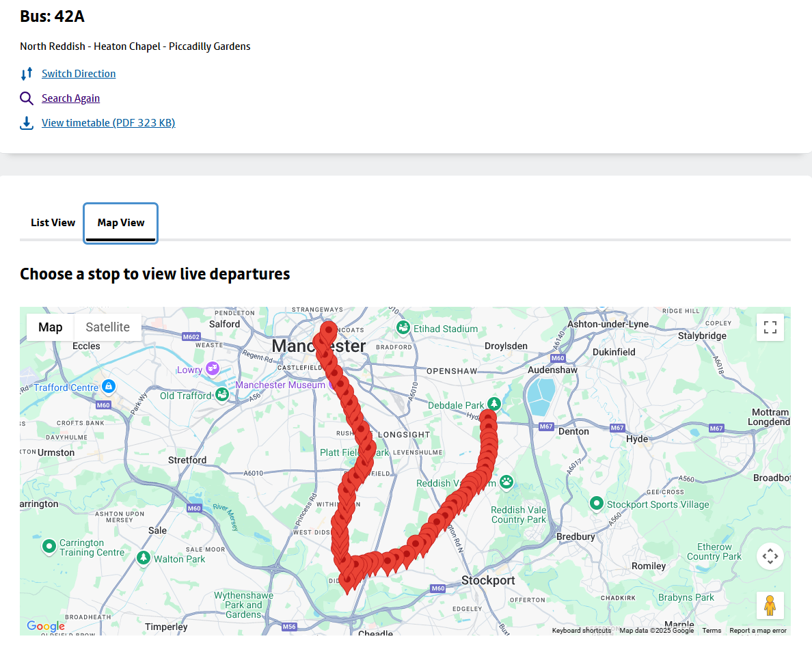Viewport: 812px width, 656px height.
Task: Select the red stop marker beside Debdale Park
Action: click(488, 418)
